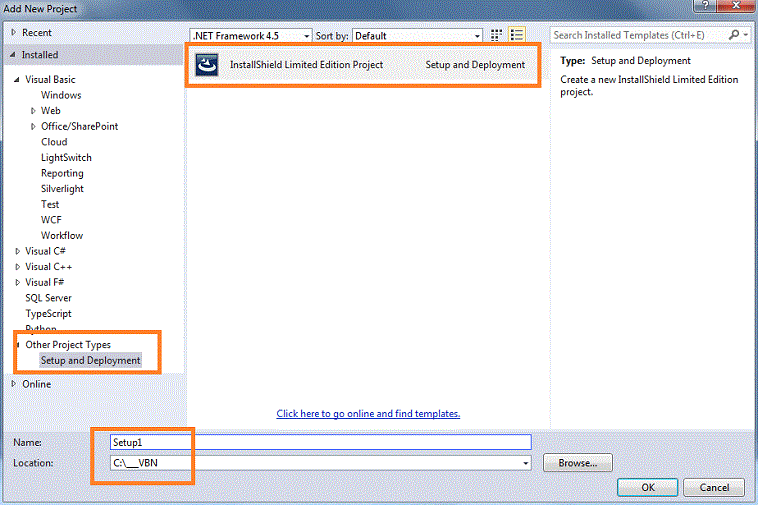Select the Reporting category
Screen dimensions: 758x505
pos(62,173)
